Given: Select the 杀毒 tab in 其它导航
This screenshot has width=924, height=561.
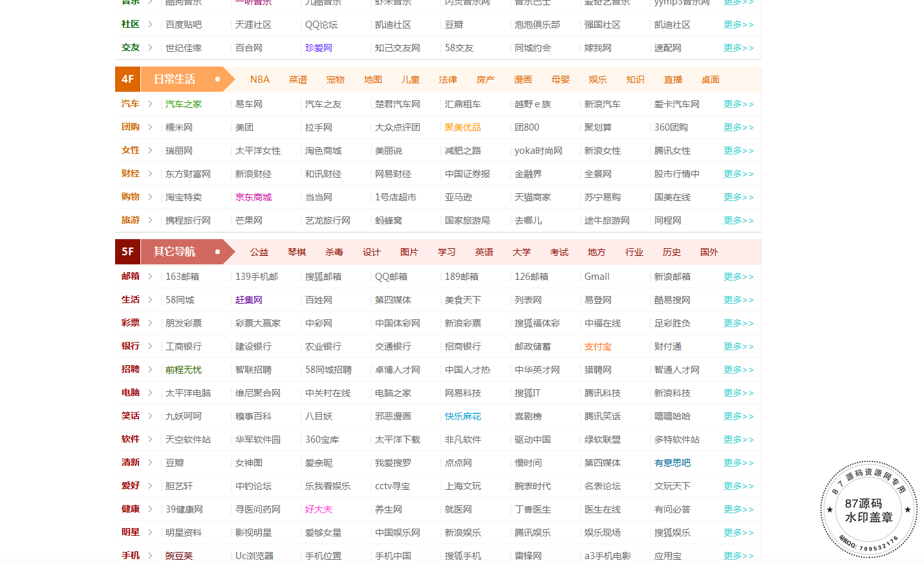Looking at the screenshot, I should (334, 252).
